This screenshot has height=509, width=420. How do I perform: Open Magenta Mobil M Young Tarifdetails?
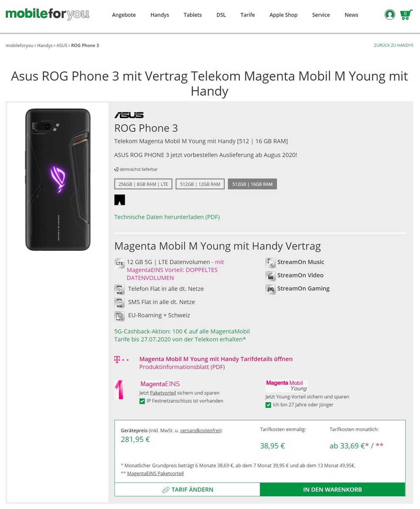click(x=216, y=359)
